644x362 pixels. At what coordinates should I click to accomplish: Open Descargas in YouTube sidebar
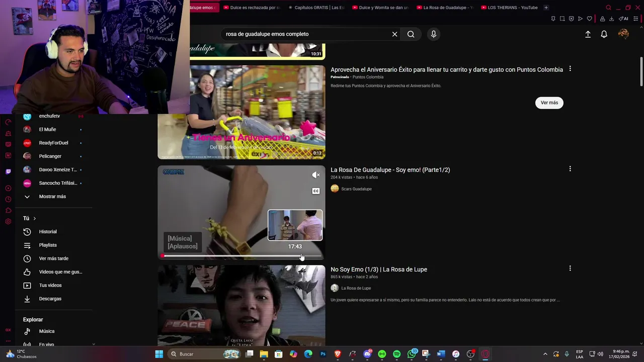[x=50, y=299]
